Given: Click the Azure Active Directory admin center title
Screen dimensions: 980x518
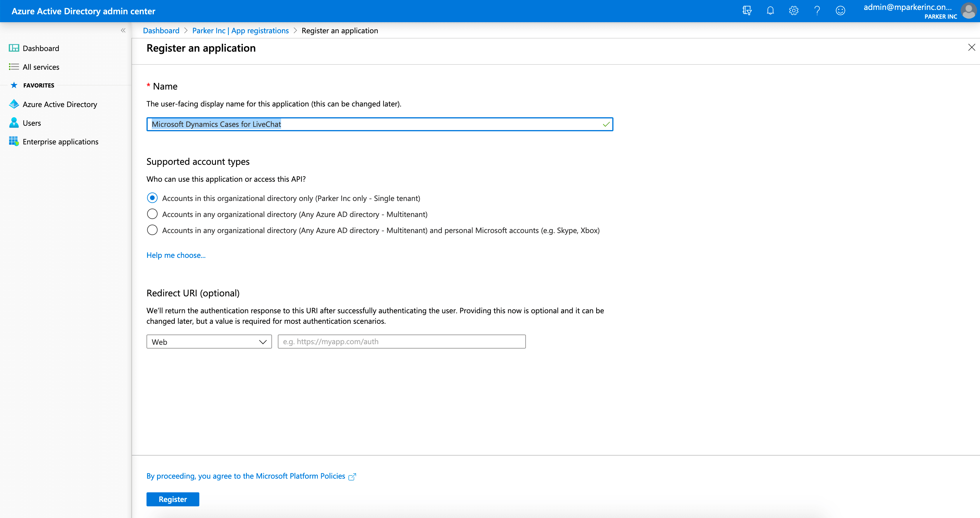Looking at the screenshot, I should point(83,11).
